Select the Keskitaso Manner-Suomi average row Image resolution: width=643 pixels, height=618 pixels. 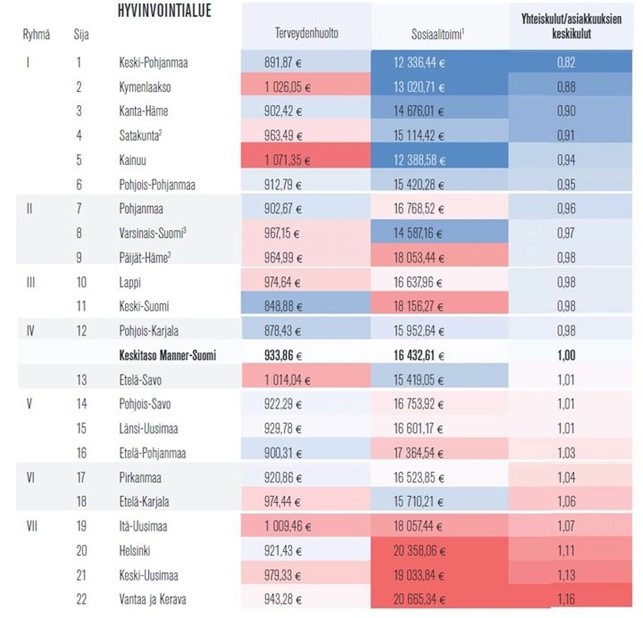click(324, 355)
